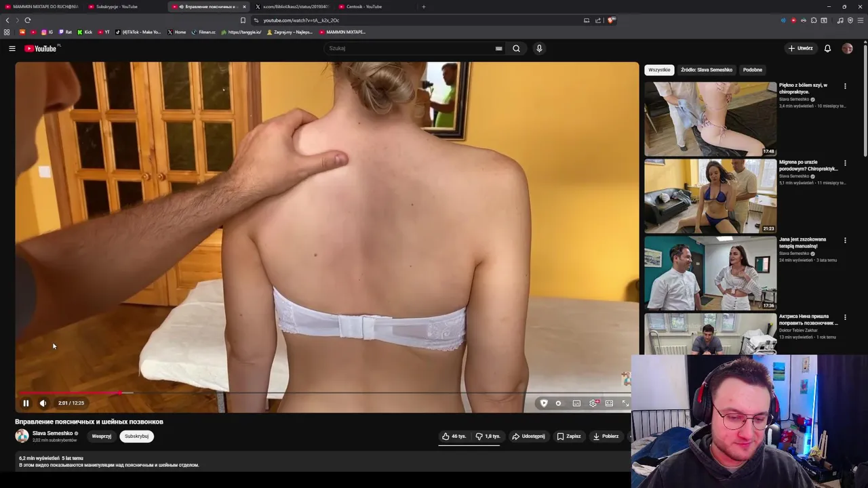Expand the video description box
Image resolution: width=868 pixels, height=488 pixels.
tap(323, 462)
